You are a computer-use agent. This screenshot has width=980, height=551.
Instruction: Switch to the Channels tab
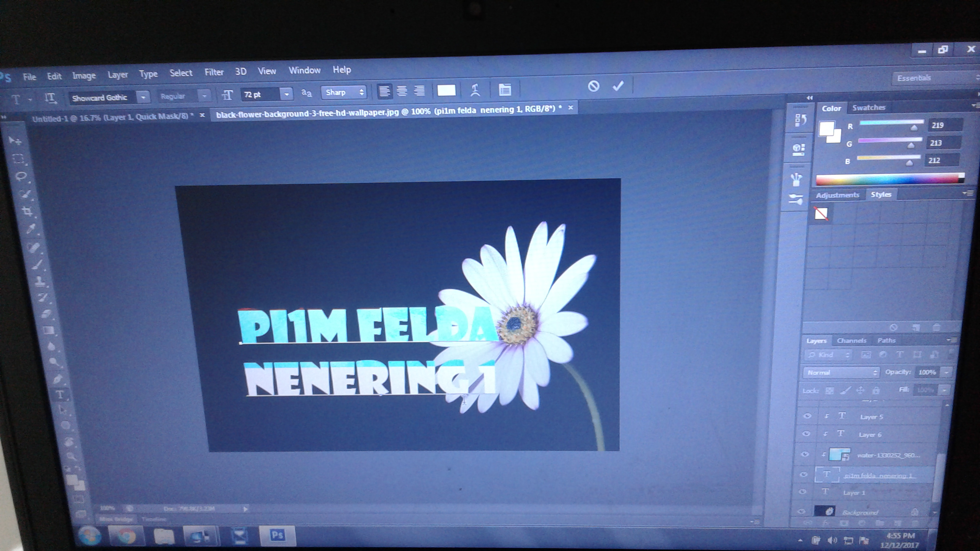point(851,341)
